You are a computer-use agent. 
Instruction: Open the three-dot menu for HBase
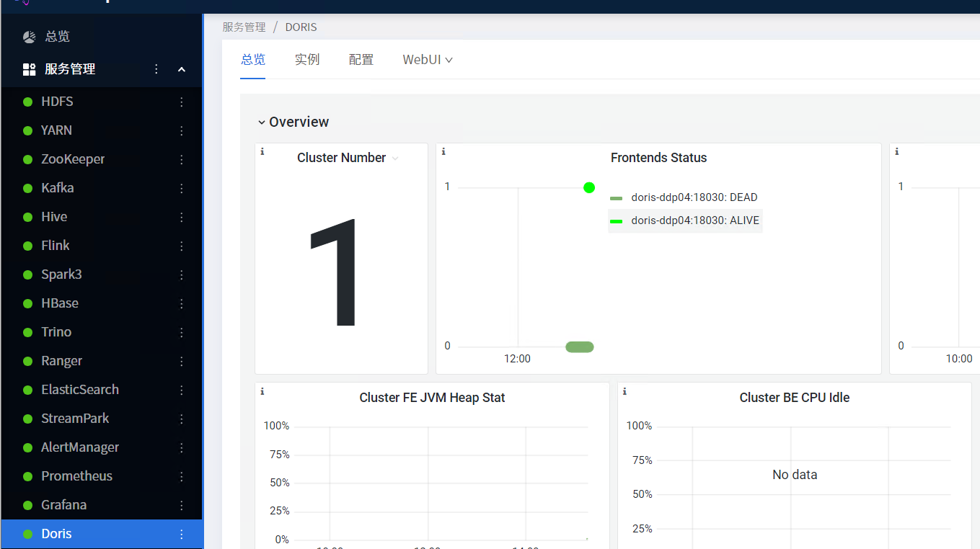tap(182, 303)
